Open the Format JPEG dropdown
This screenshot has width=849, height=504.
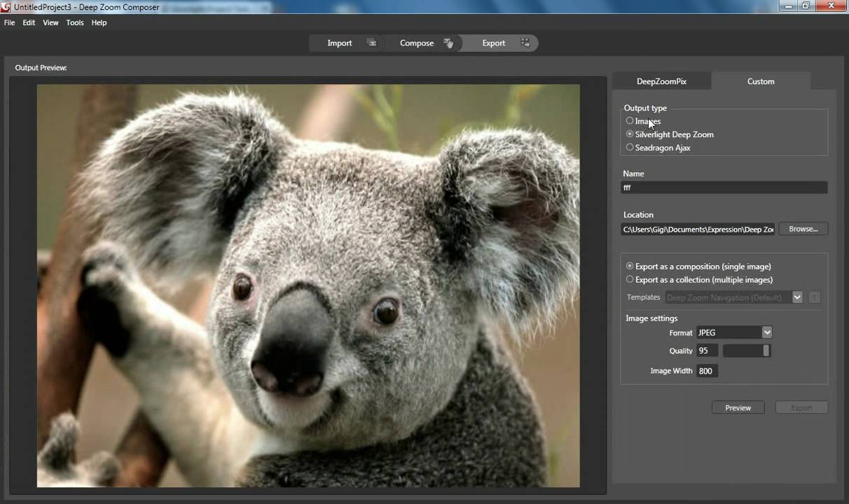pos(766,332)
